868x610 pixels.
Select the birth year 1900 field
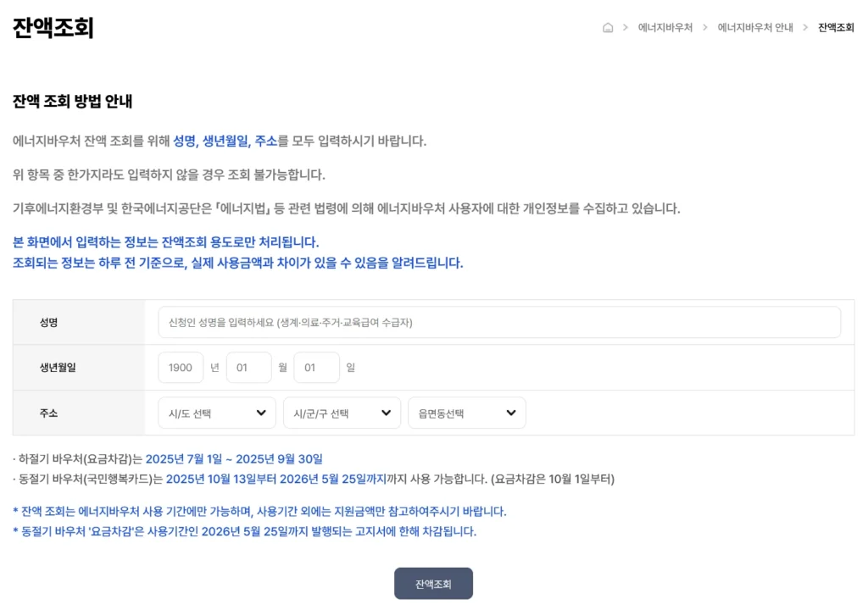181,367
